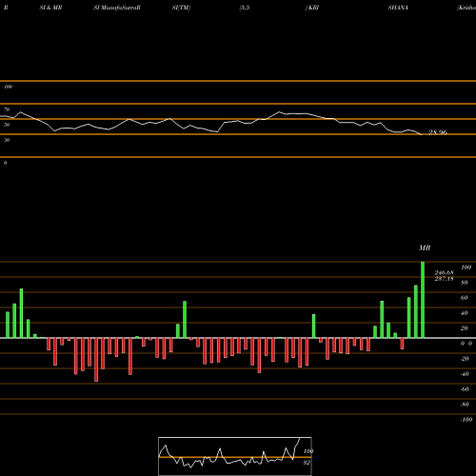Click the 'SHANA' header text
476x476 pixels.
pos(398,8)
